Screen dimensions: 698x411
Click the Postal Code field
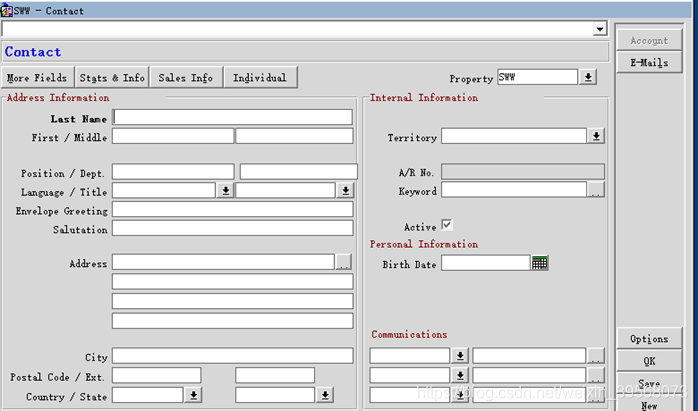157,375
